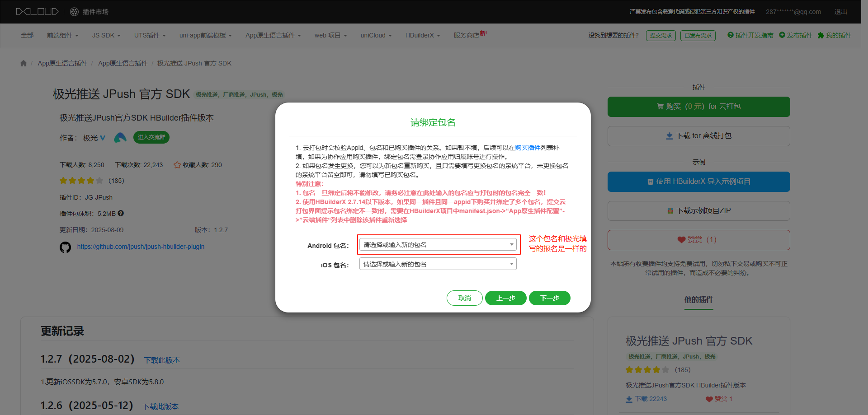
Task: Select the 全部 nav item
Action: click(27, 35)
